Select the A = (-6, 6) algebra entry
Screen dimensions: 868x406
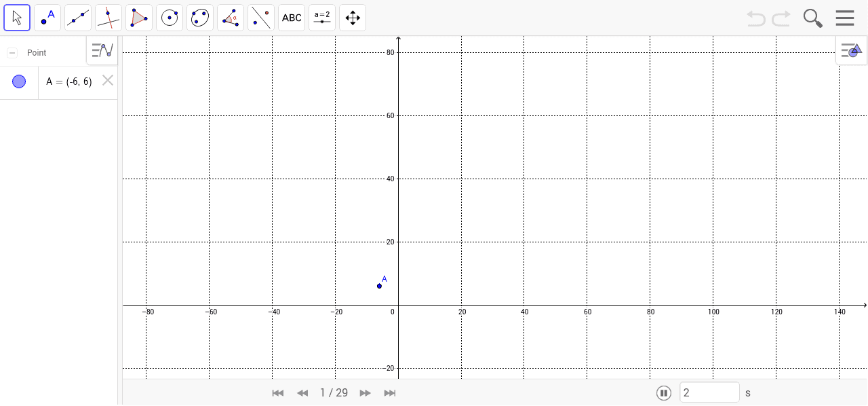click(69, 81)
